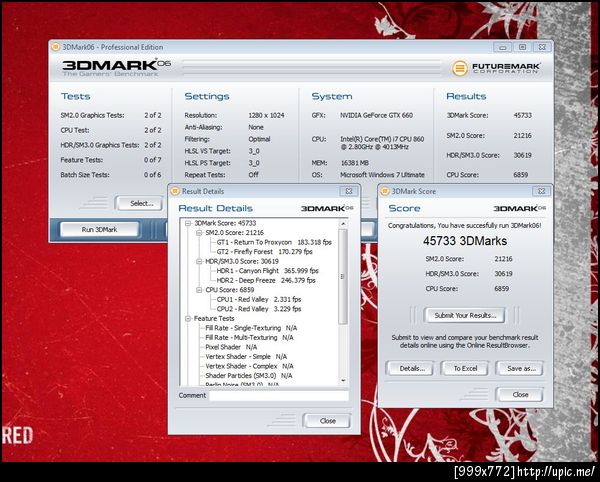Select Fill Rate - Multi-Texturing row
Screen dimensions: 600x482
click(249, 337)
